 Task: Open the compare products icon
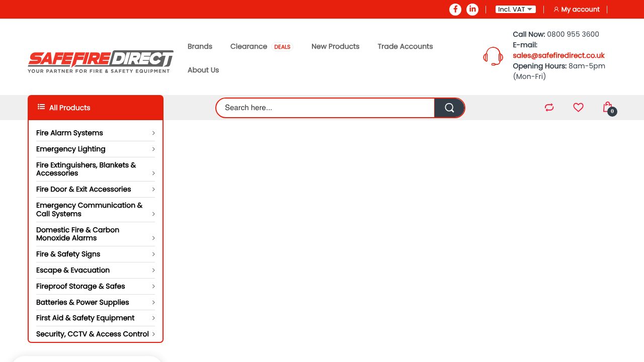pos(549,107)
